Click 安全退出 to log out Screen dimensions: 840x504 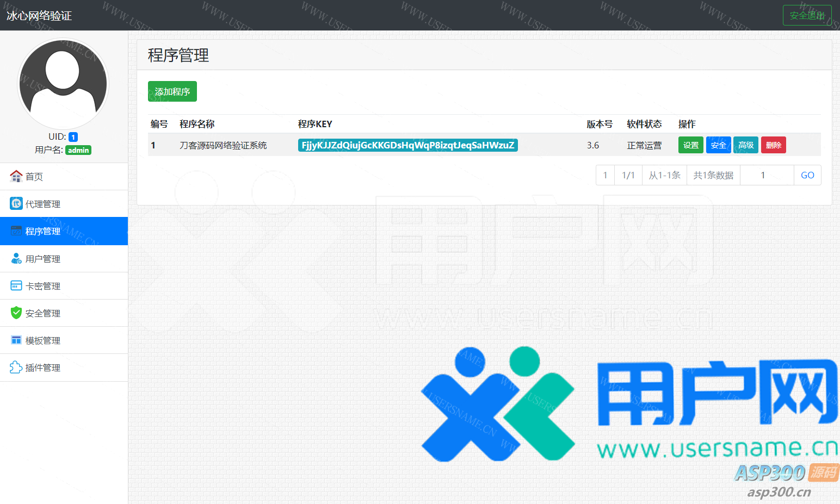[x=807, y=15]
